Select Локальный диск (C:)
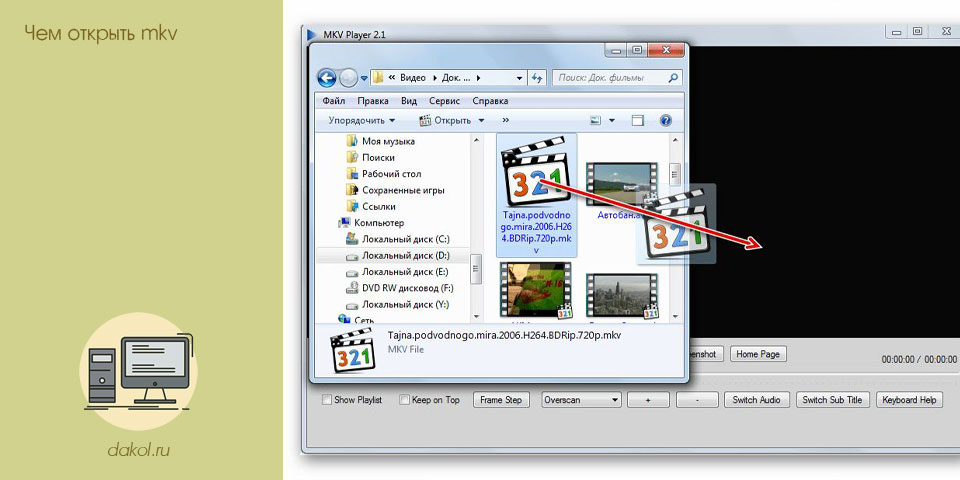 (x=405, y=239)
